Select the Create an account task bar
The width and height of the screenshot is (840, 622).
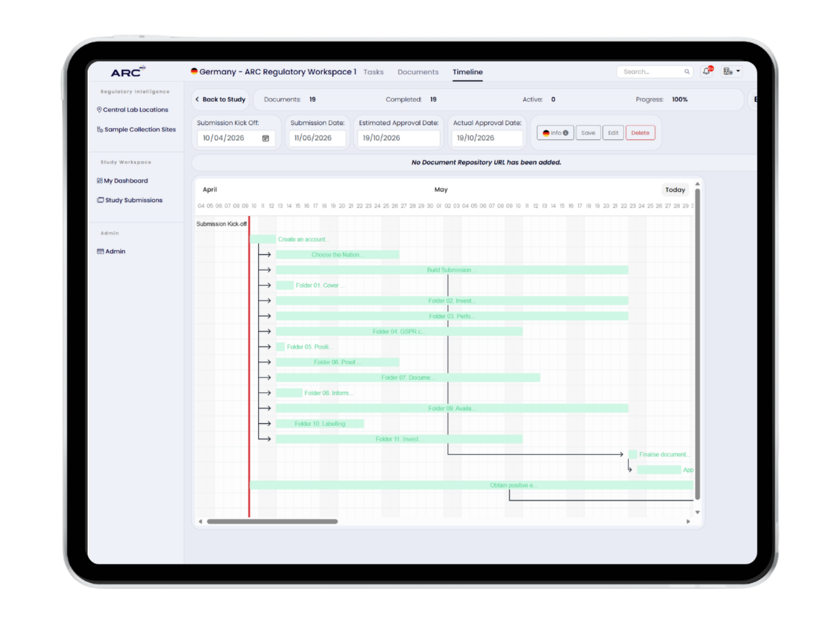263,239
